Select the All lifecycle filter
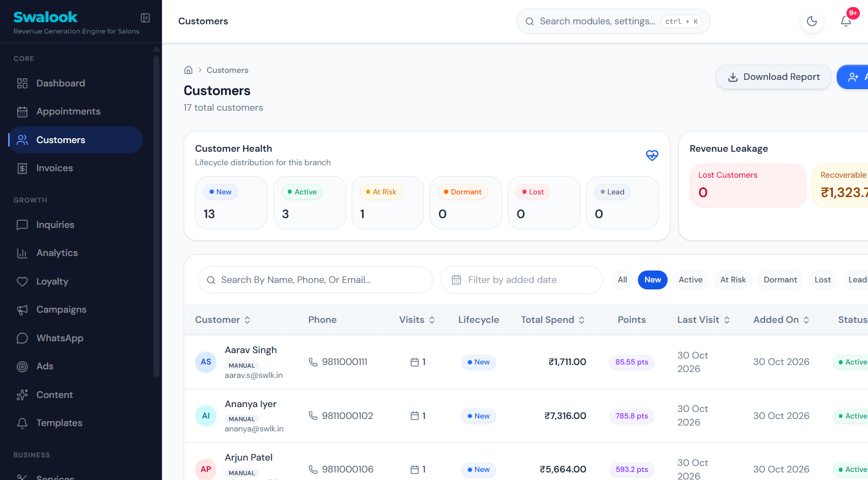Screen dimensions: 868x480 [622, 280]
